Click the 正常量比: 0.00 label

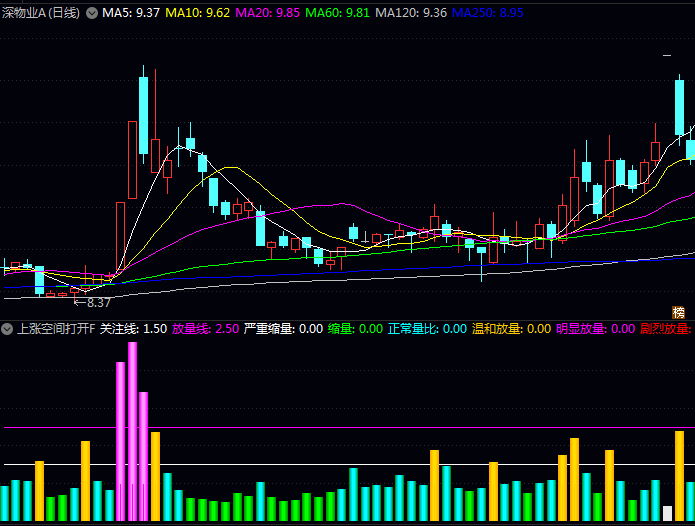[x=427, y=329]
